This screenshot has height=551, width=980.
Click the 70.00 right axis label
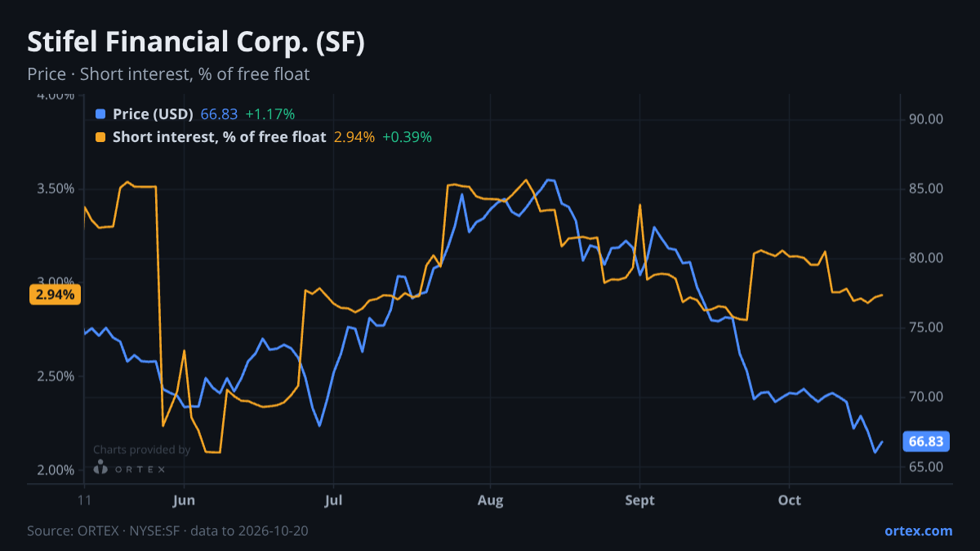click(926, 397)
